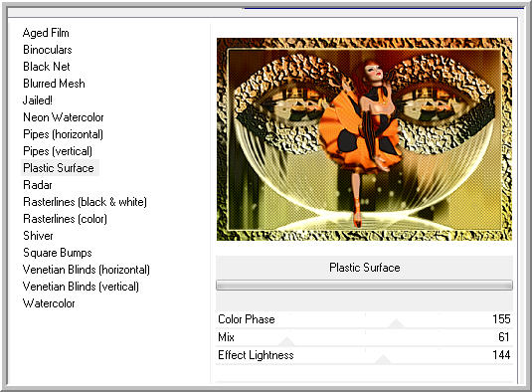This screenshot has height=392, width=532.
Task: Click the filter preview image
Action: point(364,139)
